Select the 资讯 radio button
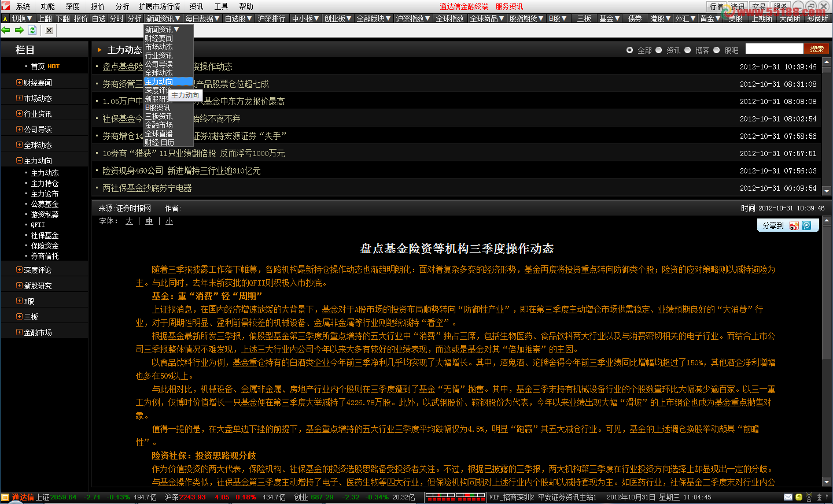 point(658,50)
